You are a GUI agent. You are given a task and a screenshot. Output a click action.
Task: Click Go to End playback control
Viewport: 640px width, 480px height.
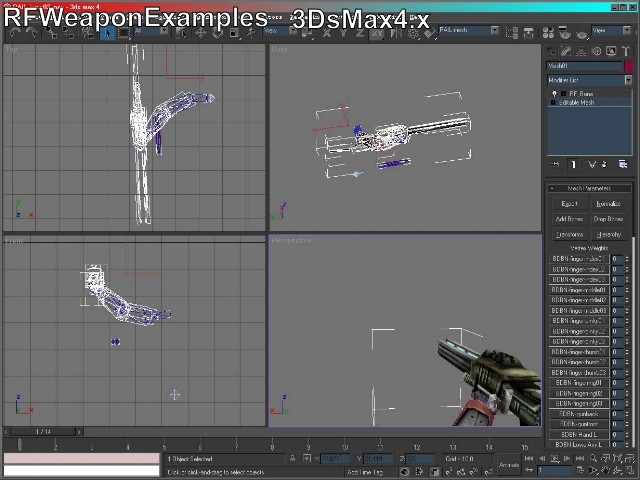pyautogui.click(x=580, y=459)
